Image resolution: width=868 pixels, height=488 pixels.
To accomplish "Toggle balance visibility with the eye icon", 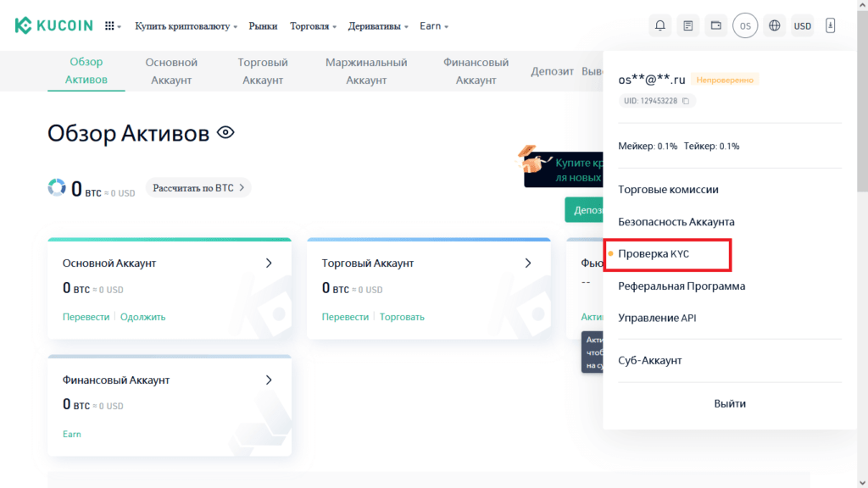I will click(x=224, y=133).
